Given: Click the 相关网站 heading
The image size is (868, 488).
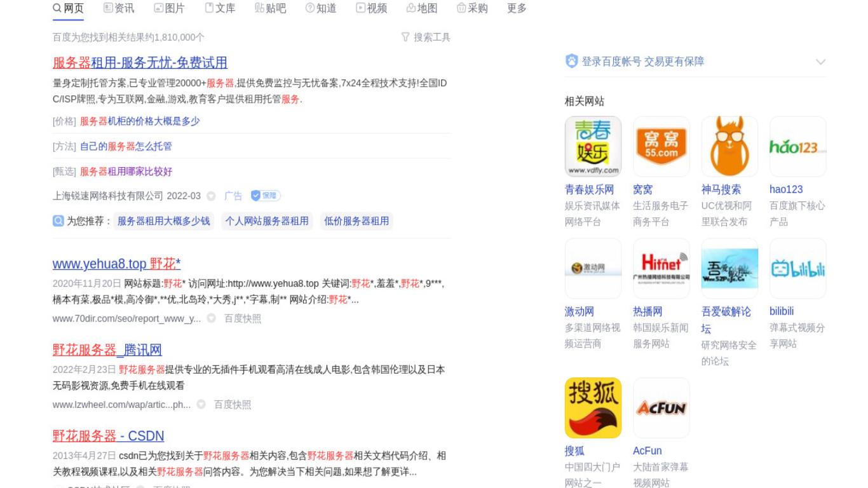Looking at the screenshot, I should tap(585, 101).
